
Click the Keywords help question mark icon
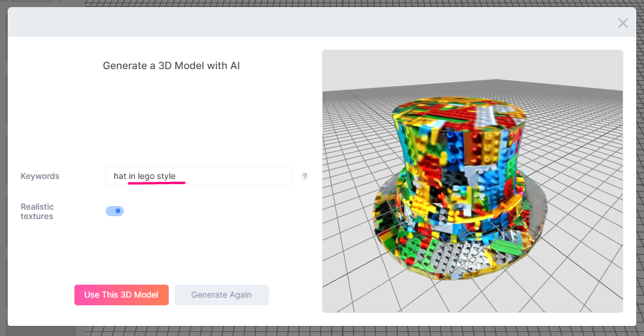click(305, 176)
